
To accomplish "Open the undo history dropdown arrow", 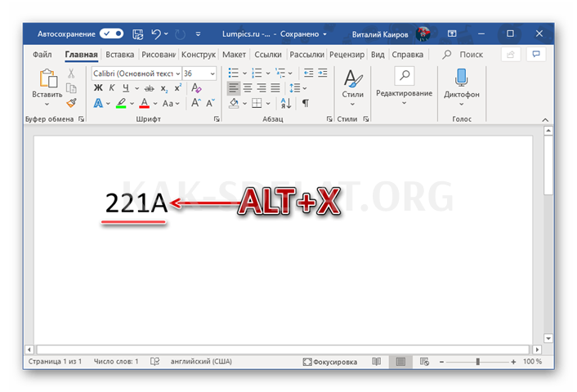I will tap(167, 33).
